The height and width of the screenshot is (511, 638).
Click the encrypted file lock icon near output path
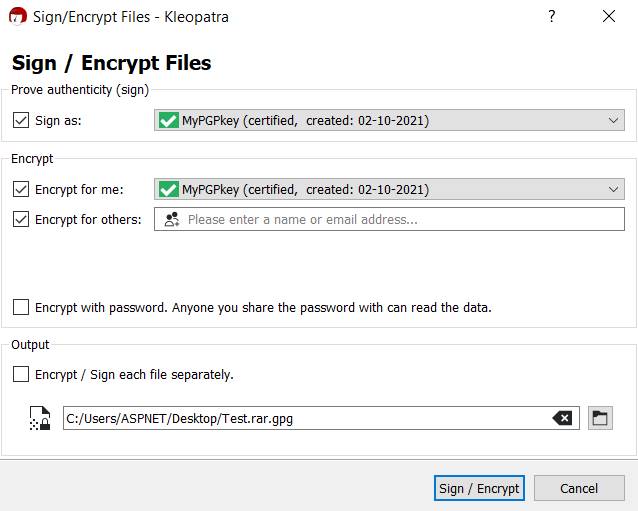click(40, 418)
